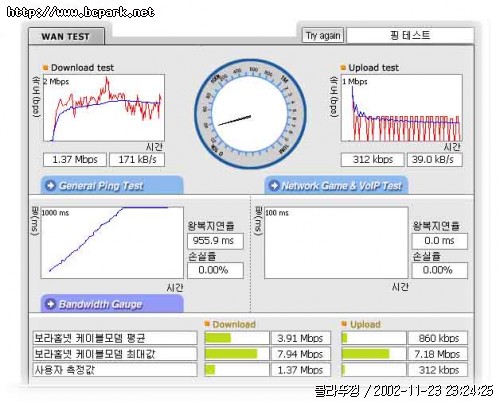Click the speedometer gauge dial
This screenshot has height=403, width=500.
pos(250,114)
